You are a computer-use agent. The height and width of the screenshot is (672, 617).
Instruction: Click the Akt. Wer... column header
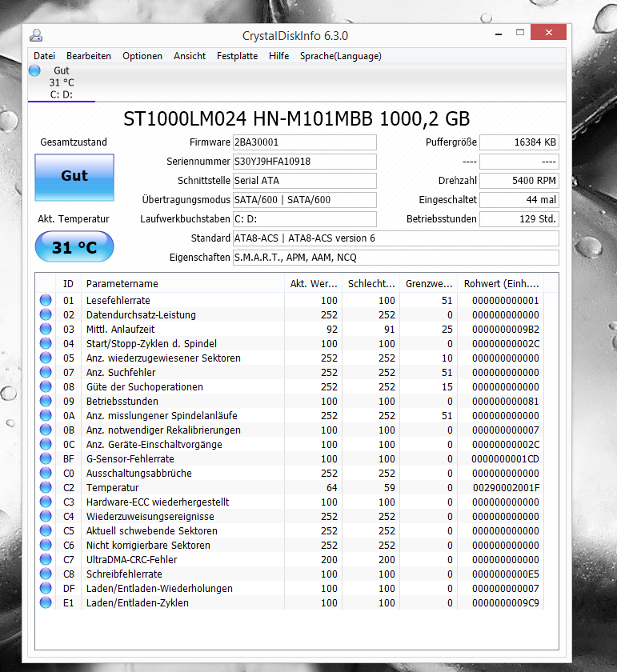[314, 283]
